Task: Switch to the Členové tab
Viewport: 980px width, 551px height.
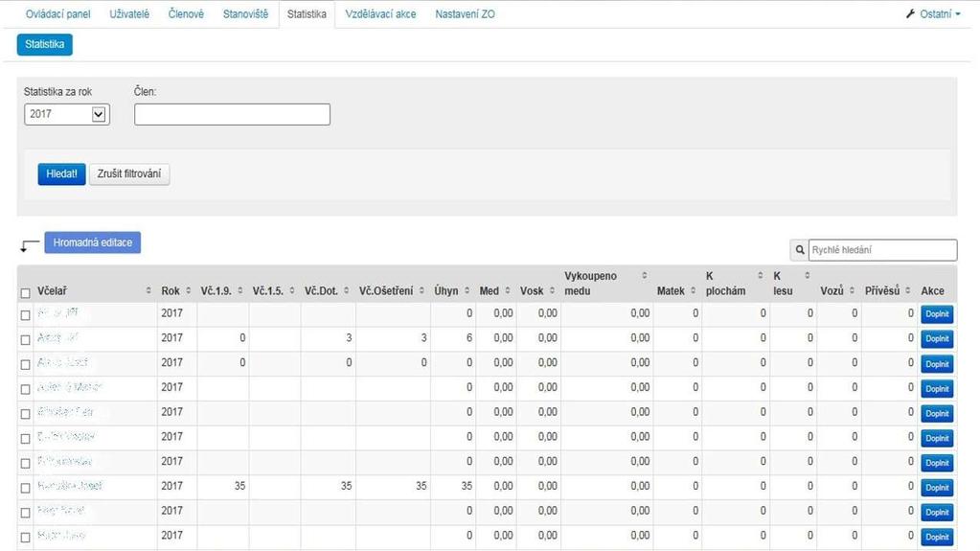Action: click(x=186, y=13)
